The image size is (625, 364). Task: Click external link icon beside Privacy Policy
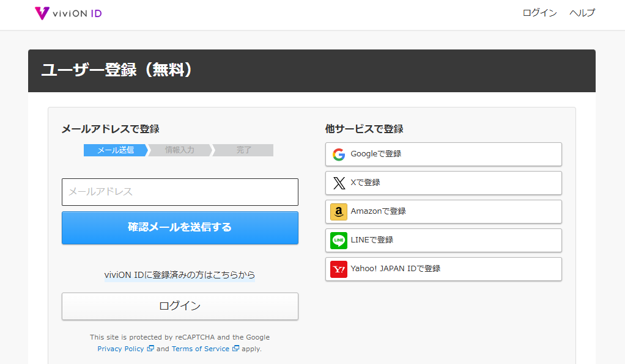[x=150, y=349]
